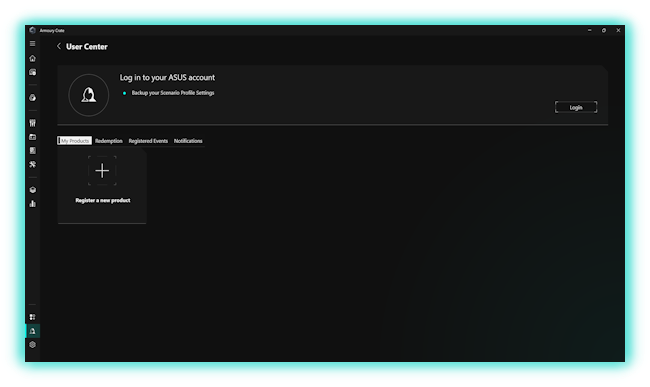This screenshot has width=650, height=387.
Task: Click the Armoury Crate logo in the title bar
Action: pos(33,30)
